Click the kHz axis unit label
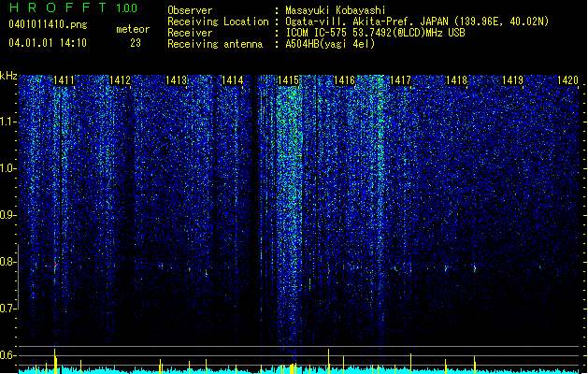Viewport: 588px width, 374px height. (8, 76)
